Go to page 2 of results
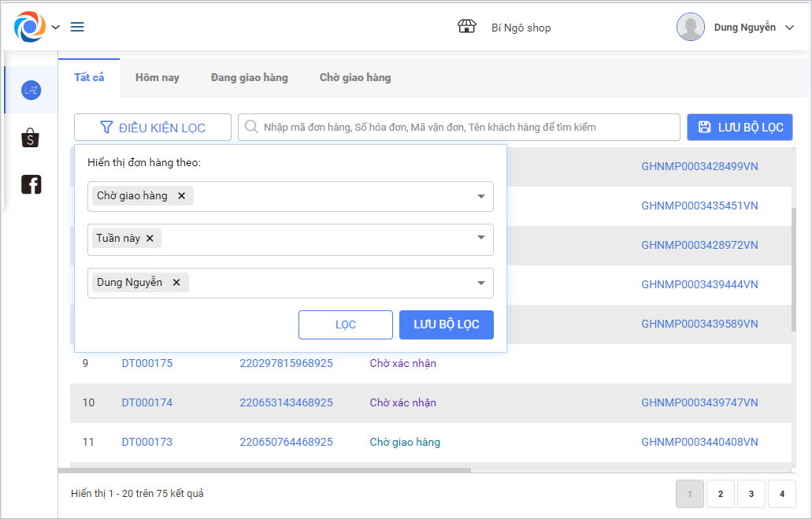The height and width of the screenshot is (519, 812). point(720,494)
